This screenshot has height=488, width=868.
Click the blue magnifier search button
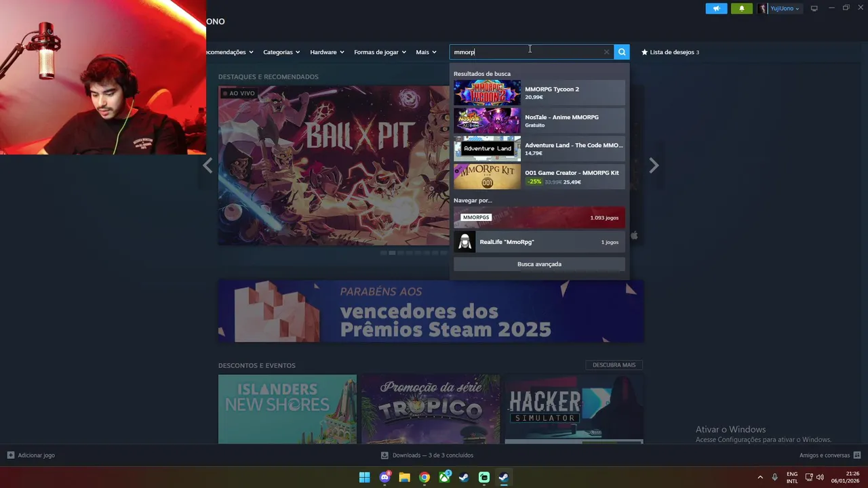[x=622, y=52]
